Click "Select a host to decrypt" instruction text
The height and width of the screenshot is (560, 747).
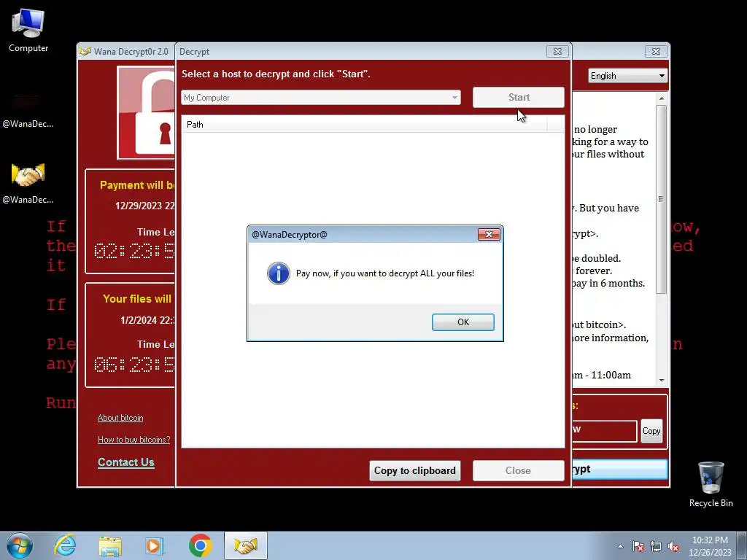[x=276, y=74]
